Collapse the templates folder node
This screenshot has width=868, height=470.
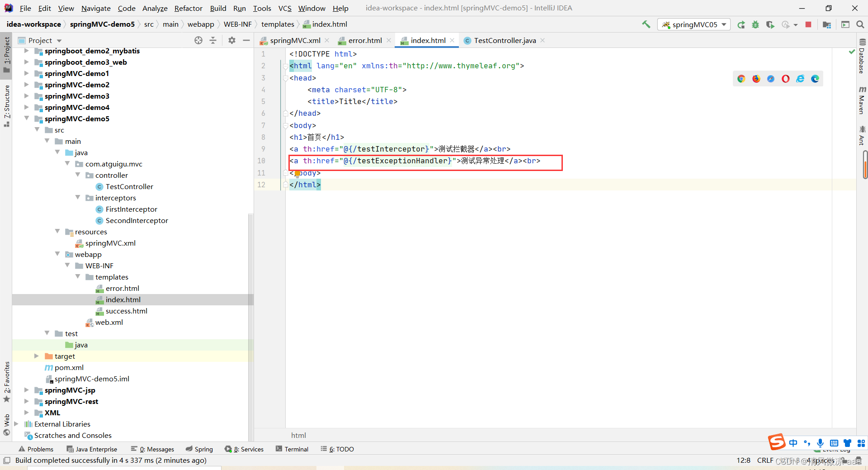(78, 276)
